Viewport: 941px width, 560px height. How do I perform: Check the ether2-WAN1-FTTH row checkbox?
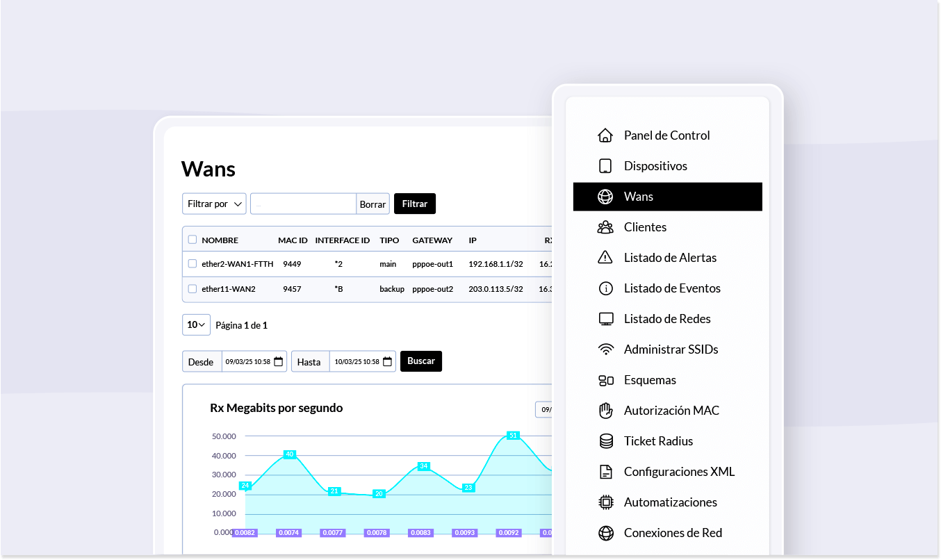tap(193, 264)
